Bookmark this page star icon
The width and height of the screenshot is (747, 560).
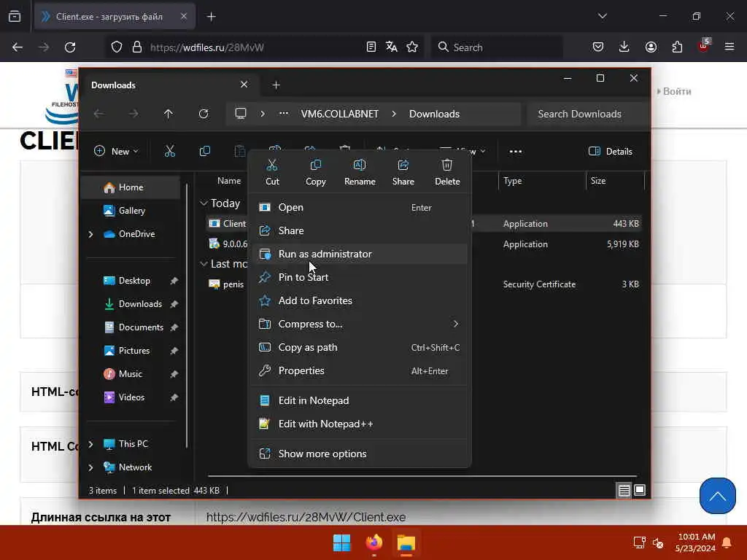click(x=412, y=47)
